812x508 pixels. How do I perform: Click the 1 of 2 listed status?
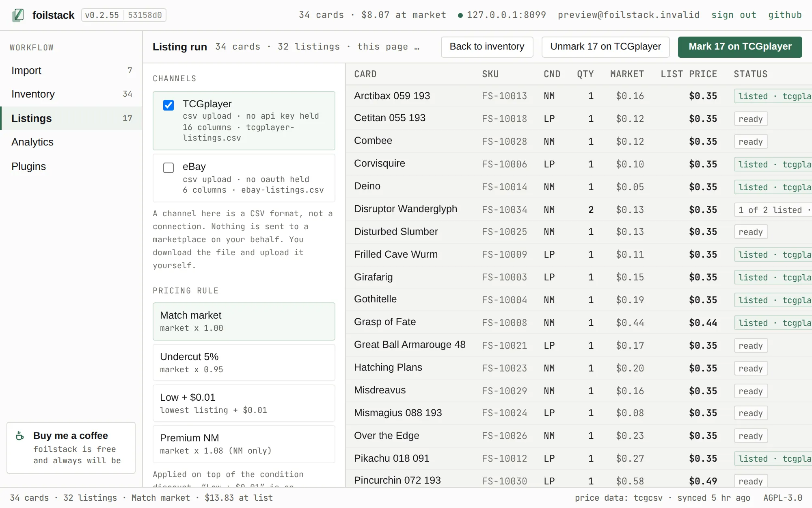[x=773, y=210]
